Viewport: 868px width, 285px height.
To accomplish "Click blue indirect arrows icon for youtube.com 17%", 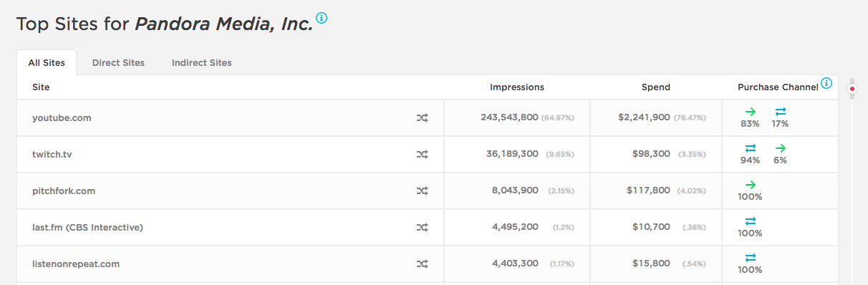I will (780, 112).
